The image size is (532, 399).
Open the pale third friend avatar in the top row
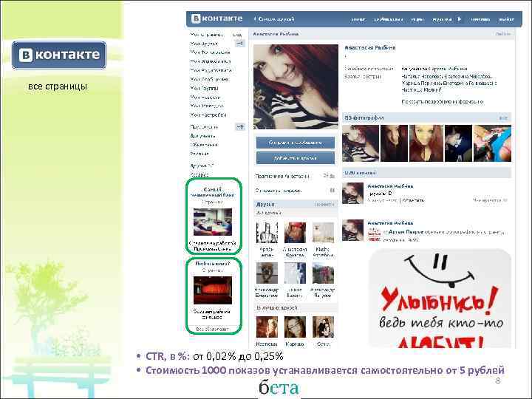(323, 233)
